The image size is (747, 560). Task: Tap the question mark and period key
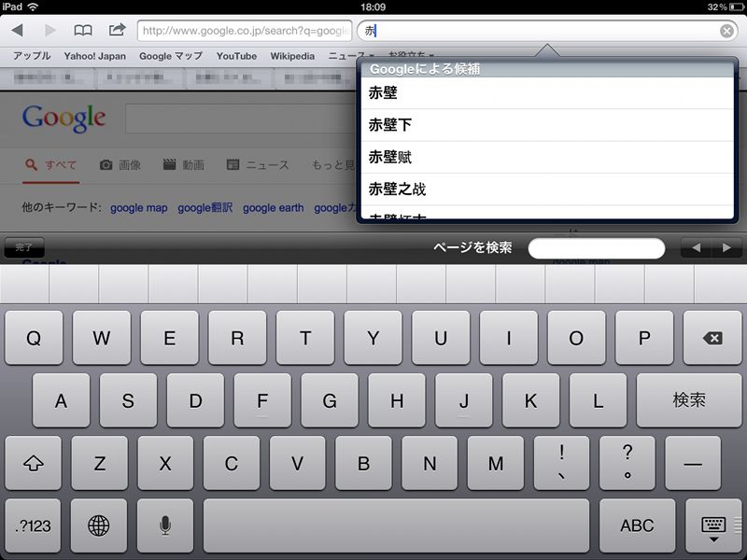pyautogui.click(x=627, y=463)
